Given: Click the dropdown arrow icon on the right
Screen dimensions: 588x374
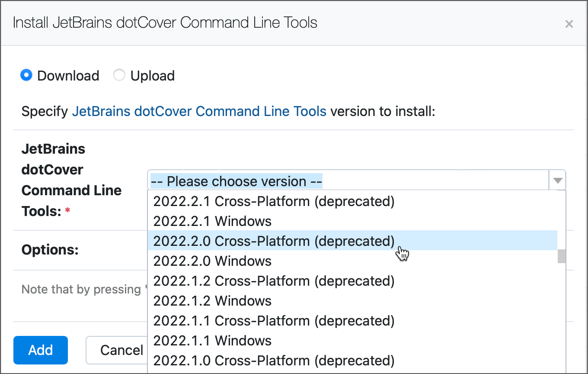Looking at the screenshot, I should pyautogui.click(x=557, y=180).
